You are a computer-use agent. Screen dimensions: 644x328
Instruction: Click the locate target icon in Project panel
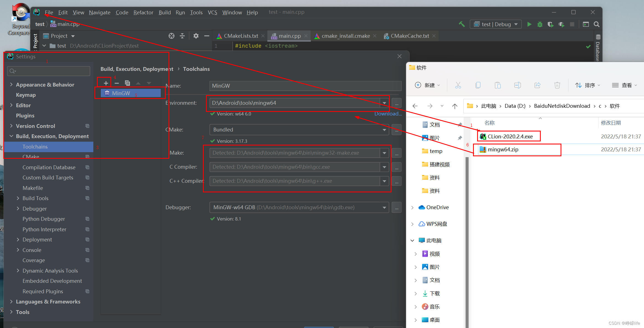(x=172, y=36)
